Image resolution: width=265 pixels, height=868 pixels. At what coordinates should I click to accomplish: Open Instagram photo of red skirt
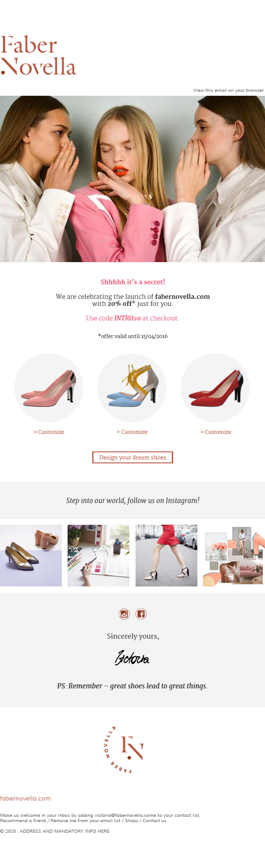pyautogui.click(x=167, y=556)
